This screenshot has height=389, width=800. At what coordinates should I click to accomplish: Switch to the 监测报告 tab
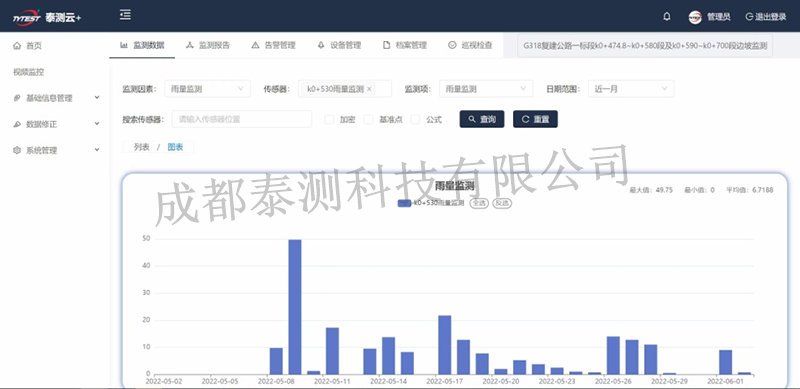[x=207, y=45]
